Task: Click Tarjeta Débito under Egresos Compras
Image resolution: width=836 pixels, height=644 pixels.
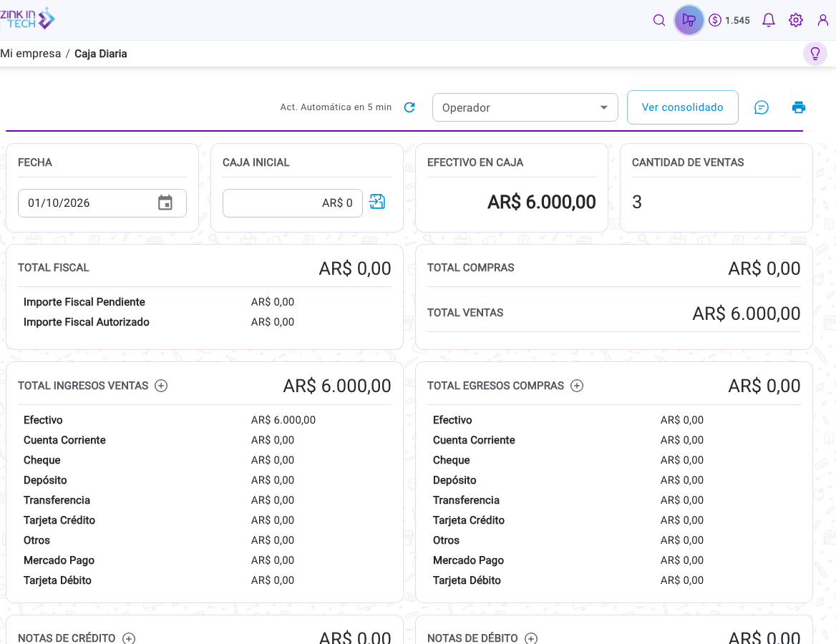Action: point(467,580)
